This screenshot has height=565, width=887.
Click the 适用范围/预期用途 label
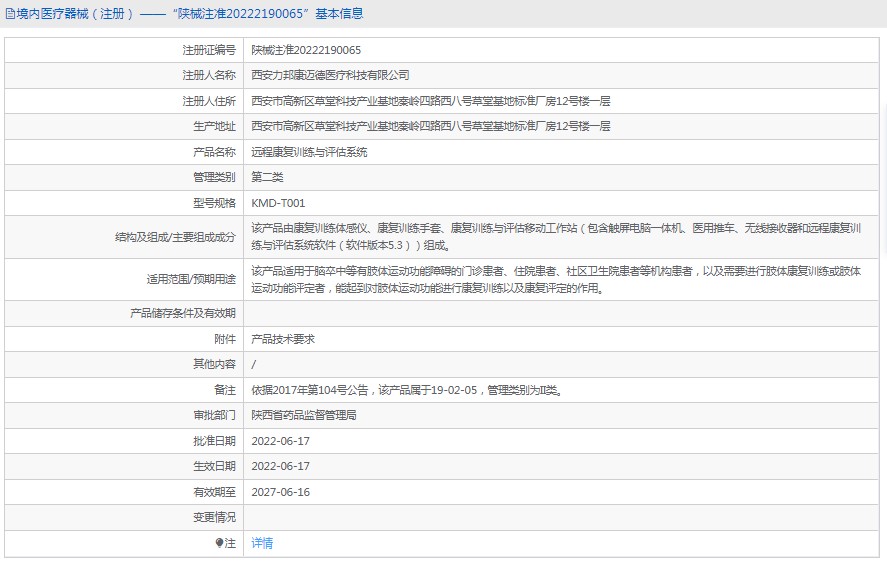(191, 279)
